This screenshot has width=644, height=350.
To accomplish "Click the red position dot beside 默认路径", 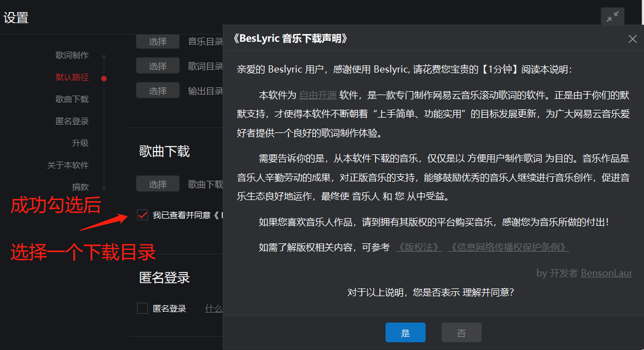I will click(104, 79).
